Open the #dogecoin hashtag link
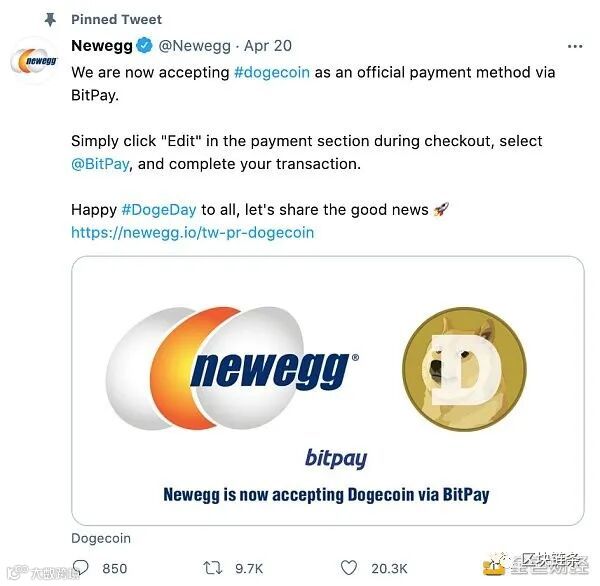 click(272, 72)
